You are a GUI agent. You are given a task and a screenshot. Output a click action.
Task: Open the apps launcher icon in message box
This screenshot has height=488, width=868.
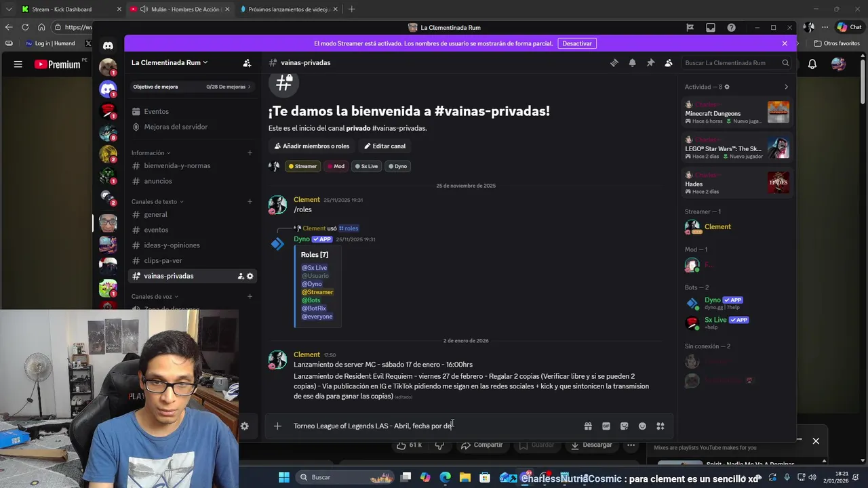point(660,426)
